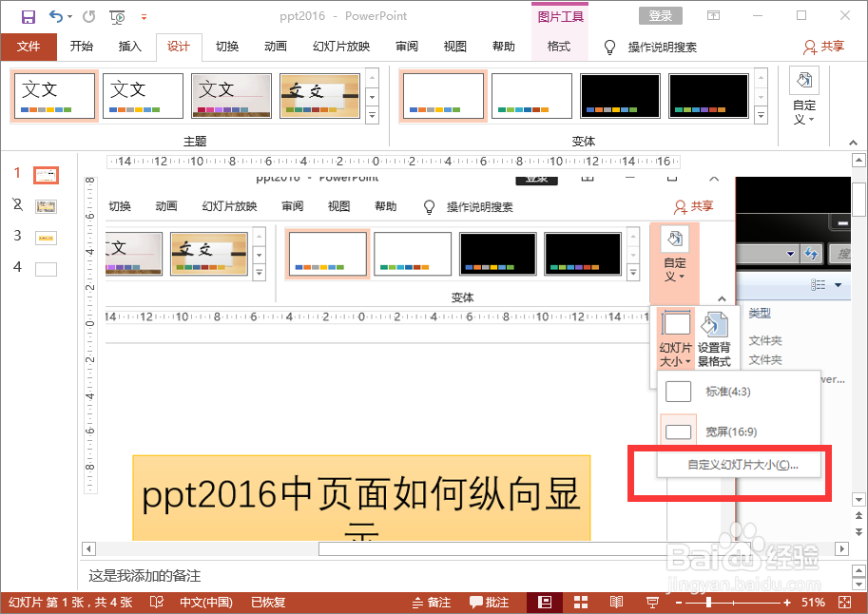Open Customize Quick Access Toolbar arrow
868x614 pixels.
(144, 17)
